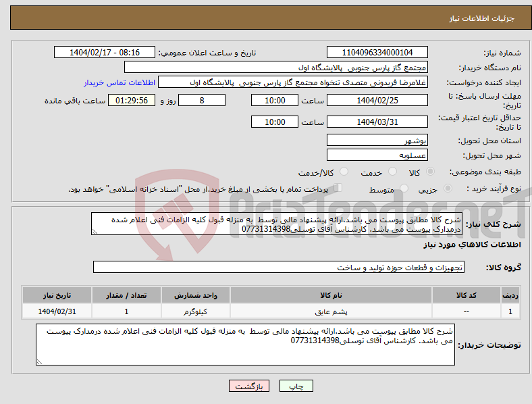This screenshot has height=404, width=532.
Task: Select the جزیی purchase type radio
Action: [448, 188]
